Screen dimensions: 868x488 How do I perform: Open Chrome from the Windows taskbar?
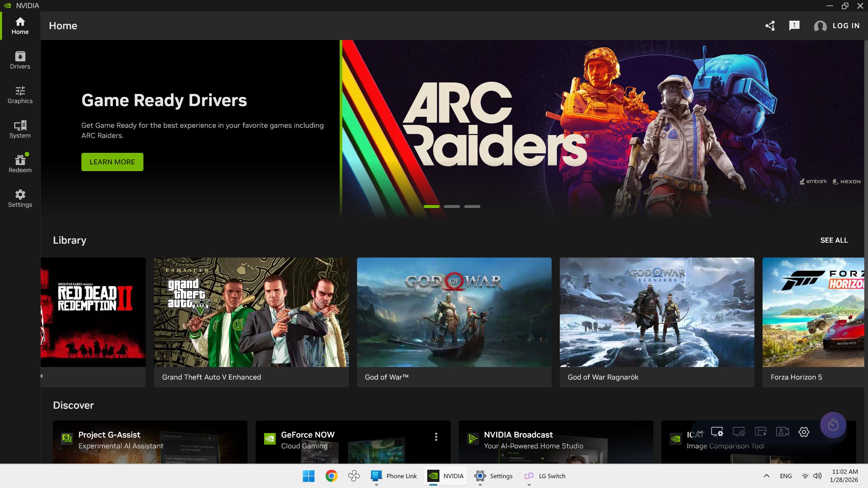[x=331, y=476]
